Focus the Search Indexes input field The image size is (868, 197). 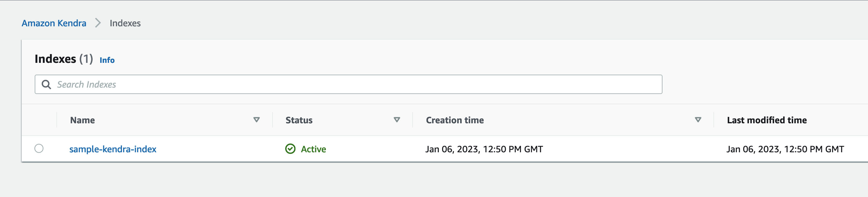[354, 84]
